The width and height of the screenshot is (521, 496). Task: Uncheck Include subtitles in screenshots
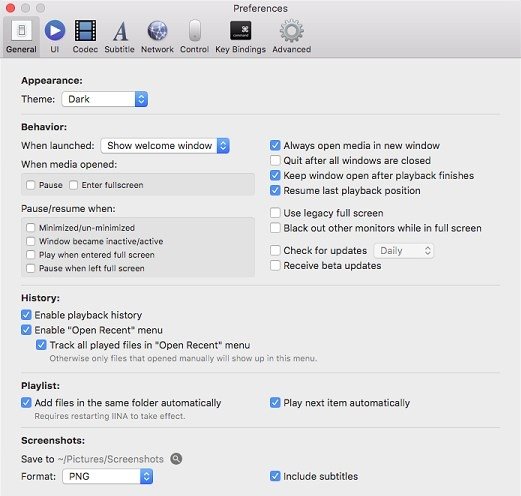click(x=275, y=476)
